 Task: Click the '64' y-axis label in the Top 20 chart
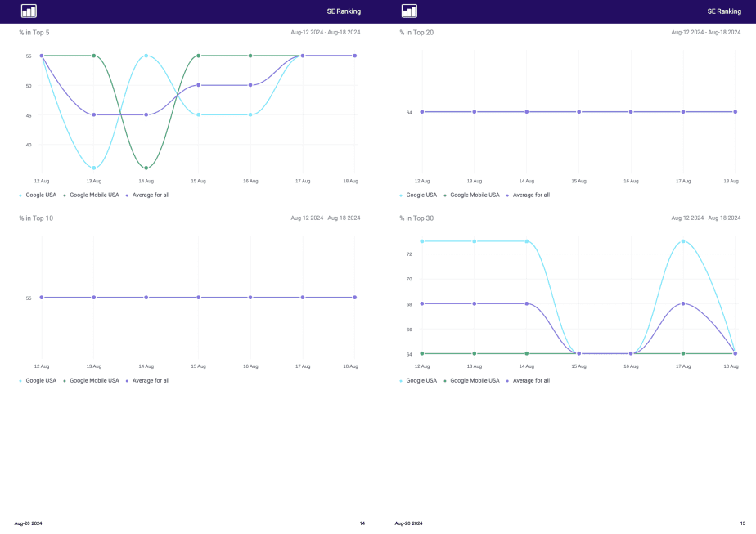(x=409, y=113)
